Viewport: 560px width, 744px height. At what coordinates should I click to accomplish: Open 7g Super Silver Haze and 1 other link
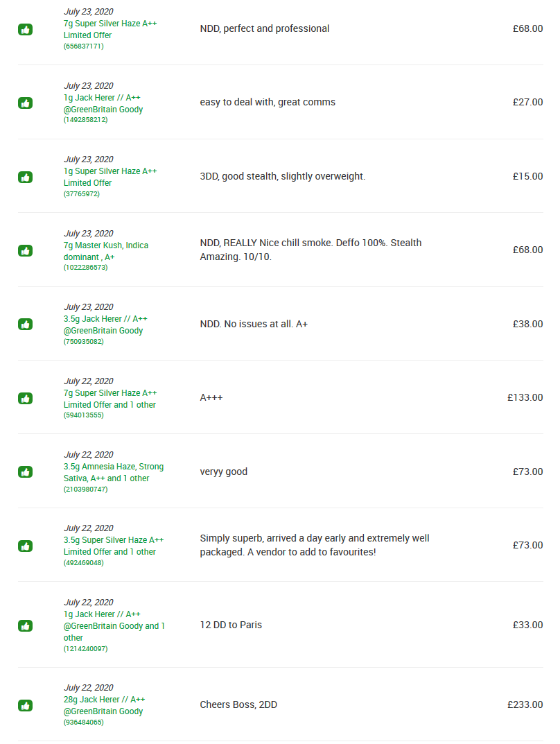point(110,399)
